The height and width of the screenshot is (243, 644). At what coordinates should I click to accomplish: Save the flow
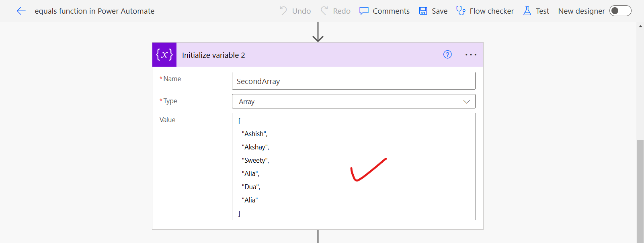click(x=433, y=11)
